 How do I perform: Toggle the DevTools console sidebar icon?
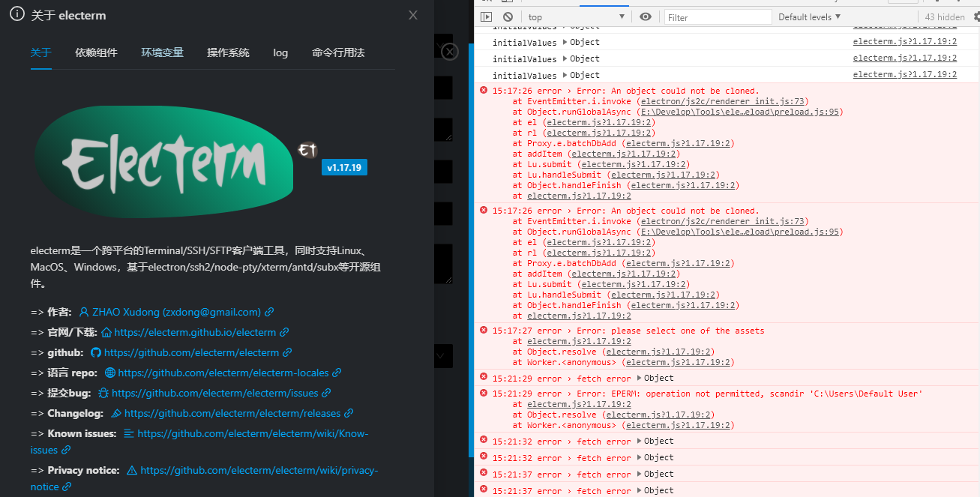486,16
